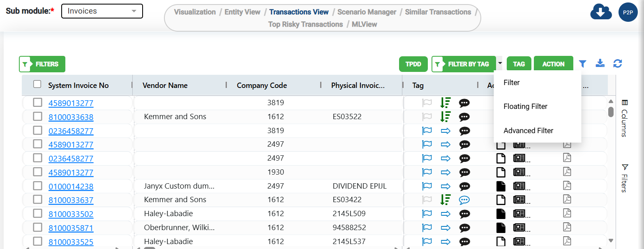Open the Top Risky Transactions tab
This screenshot has height=249, width=644.
pos(305,24)
